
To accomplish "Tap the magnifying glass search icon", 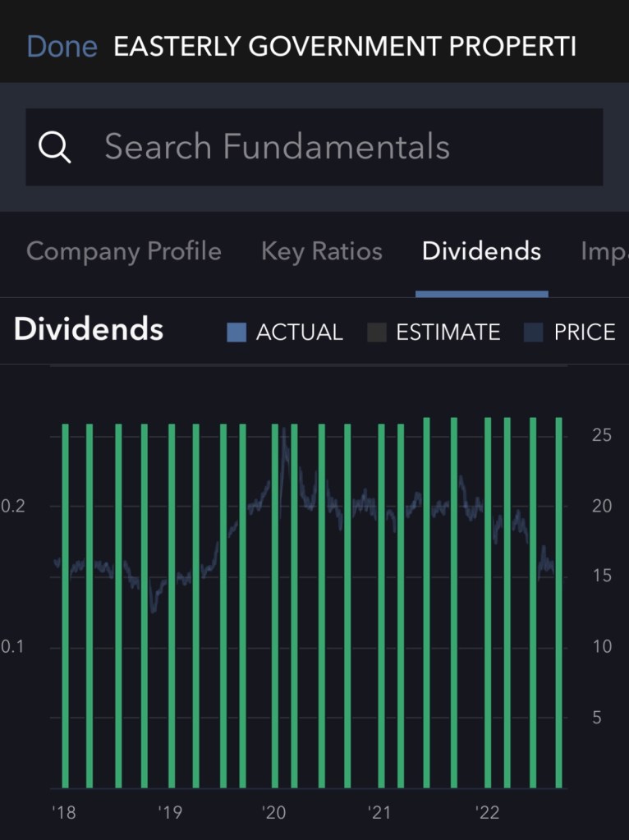I will [x=55, y=148].
